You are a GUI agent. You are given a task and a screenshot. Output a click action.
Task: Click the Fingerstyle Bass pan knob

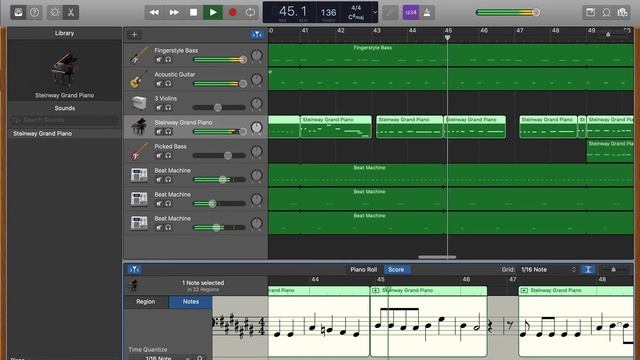(256, 56)
